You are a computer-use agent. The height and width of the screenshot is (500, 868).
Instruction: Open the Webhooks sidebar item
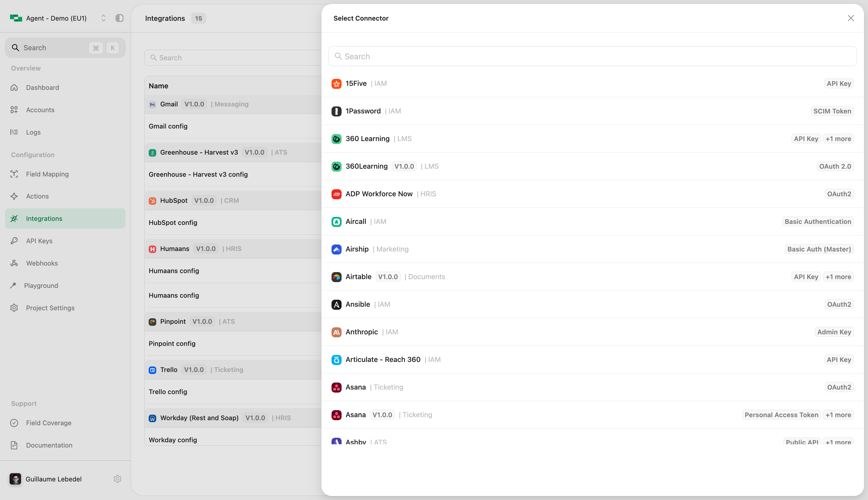42,263
